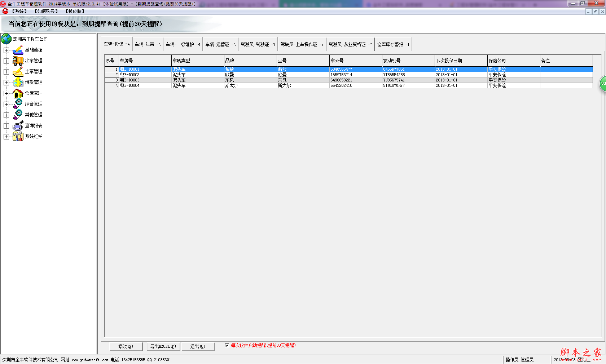Click the 仓库管理 house icon
The width and height of the screenshot is (606, 364).
[18, 93]
